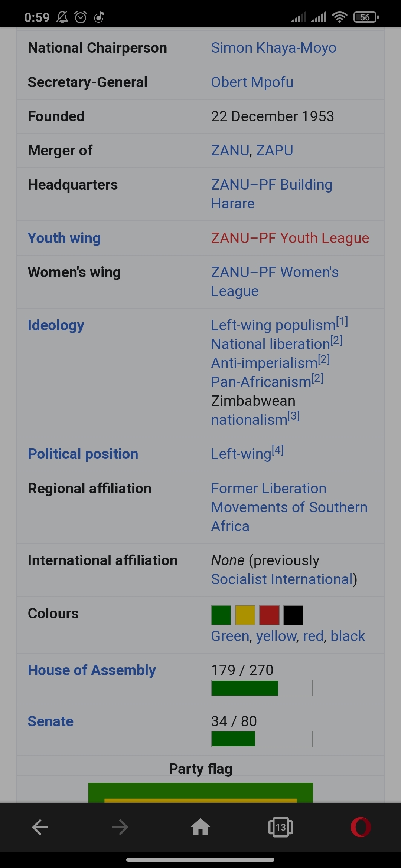Follow the ZAPU link
The width and height of the screenshot is (401, 868).
[x=274, y=151]
